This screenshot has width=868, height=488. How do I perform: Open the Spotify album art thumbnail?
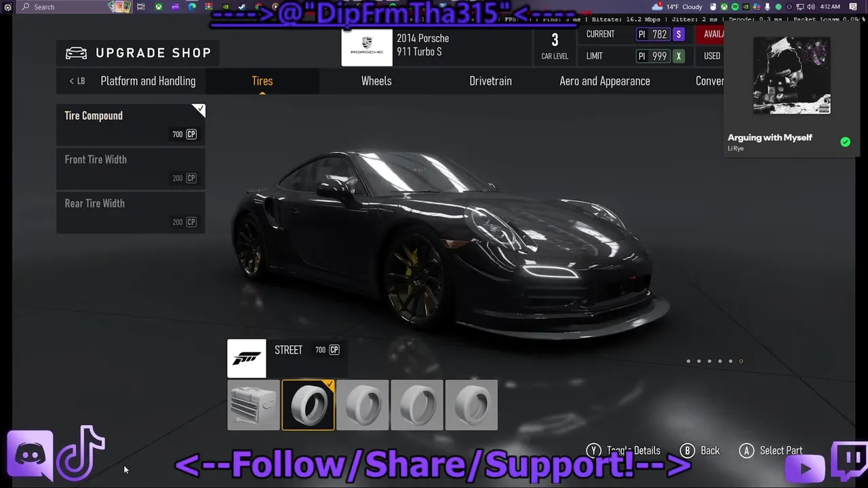791,75
